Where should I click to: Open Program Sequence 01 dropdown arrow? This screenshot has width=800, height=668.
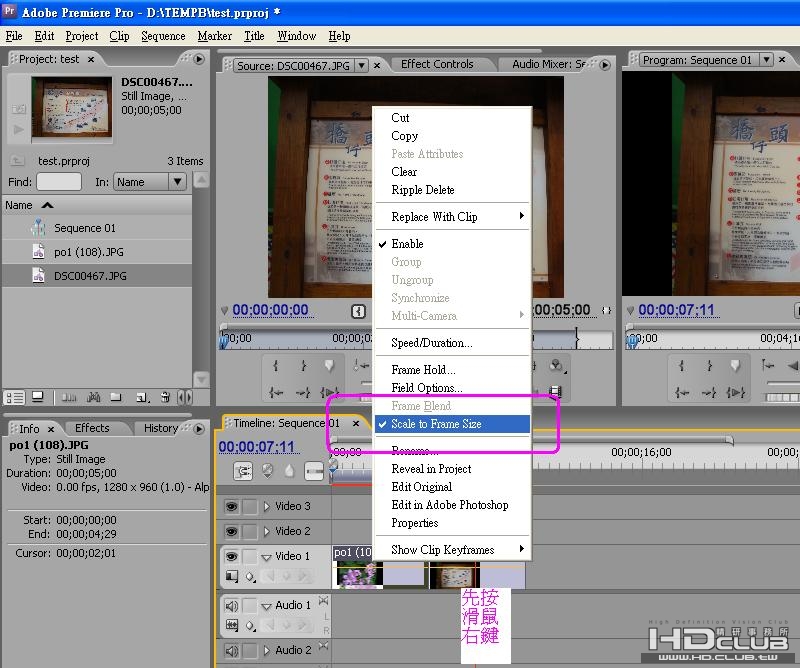tap(766, 60)
